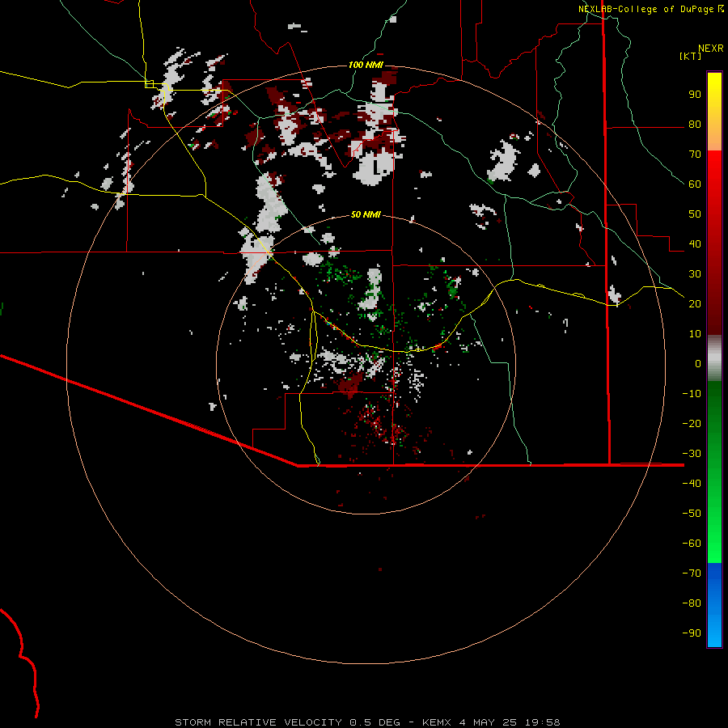Click the 20 value on the velocity scale
This screenshot has width=728, height=728.
tap(695, 304)
